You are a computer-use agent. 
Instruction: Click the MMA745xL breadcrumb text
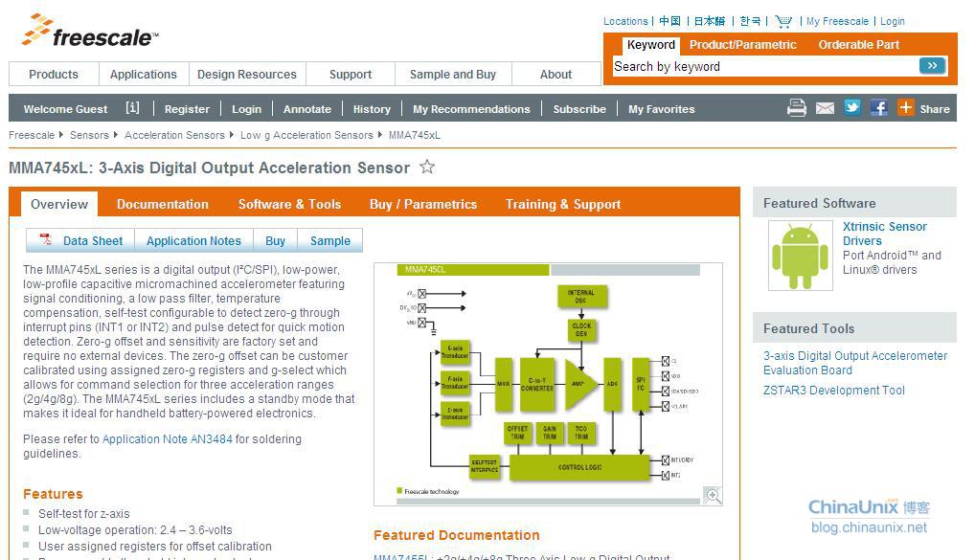coord(414,135)
